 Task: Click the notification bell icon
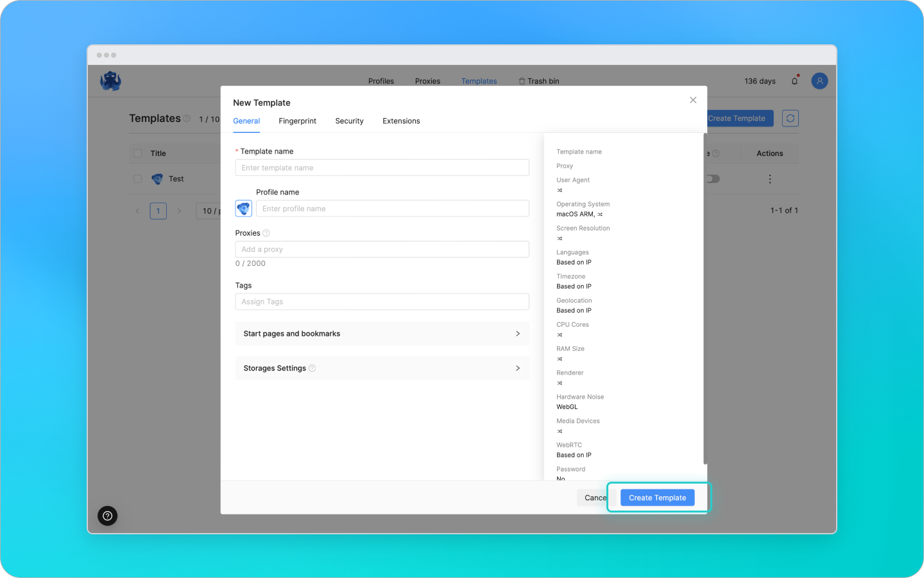794,80
